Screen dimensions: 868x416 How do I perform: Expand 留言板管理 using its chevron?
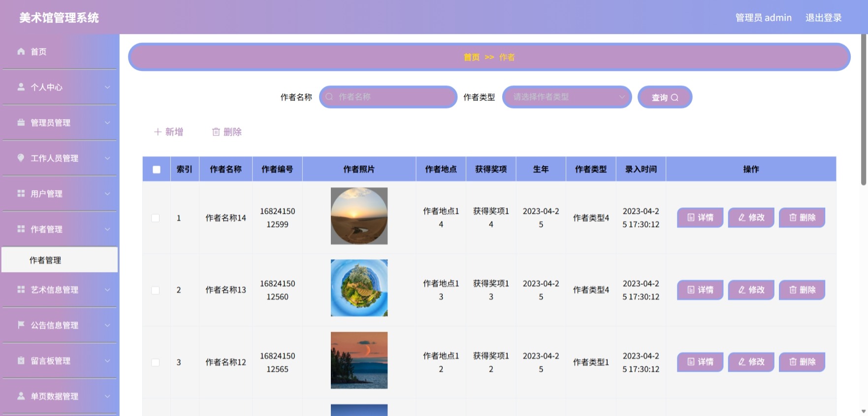[107, 361]
